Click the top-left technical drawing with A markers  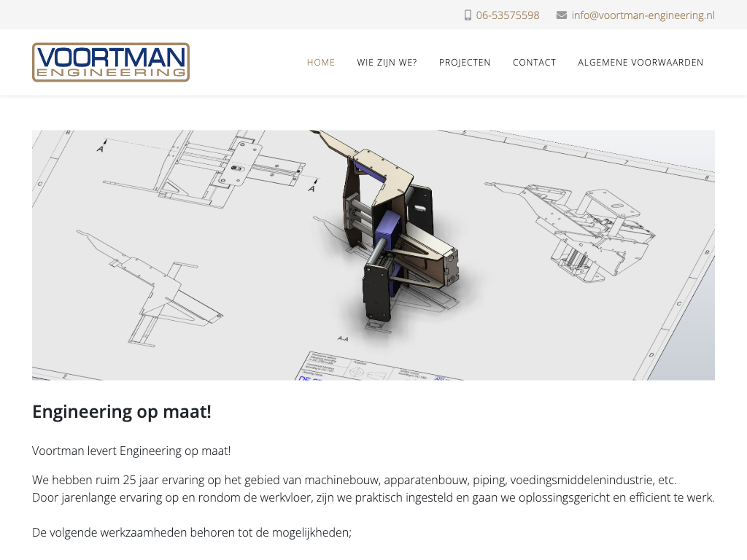[x=204, y=168]
